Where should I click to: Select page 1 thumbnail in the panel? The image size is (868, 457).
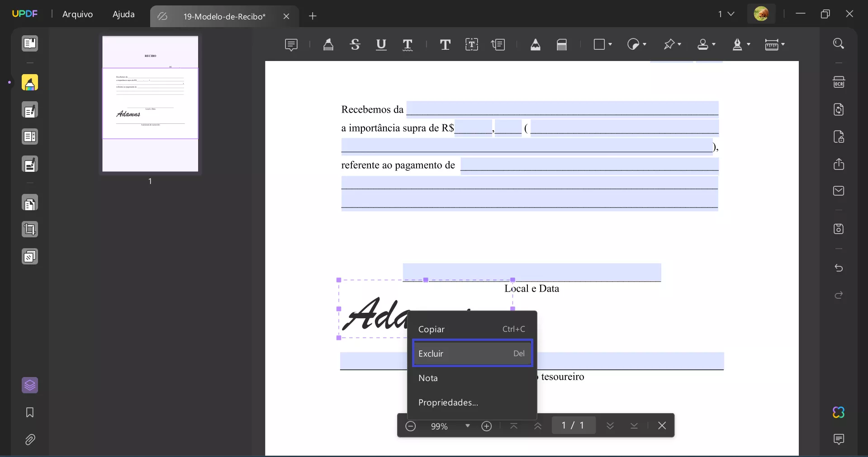150,104
